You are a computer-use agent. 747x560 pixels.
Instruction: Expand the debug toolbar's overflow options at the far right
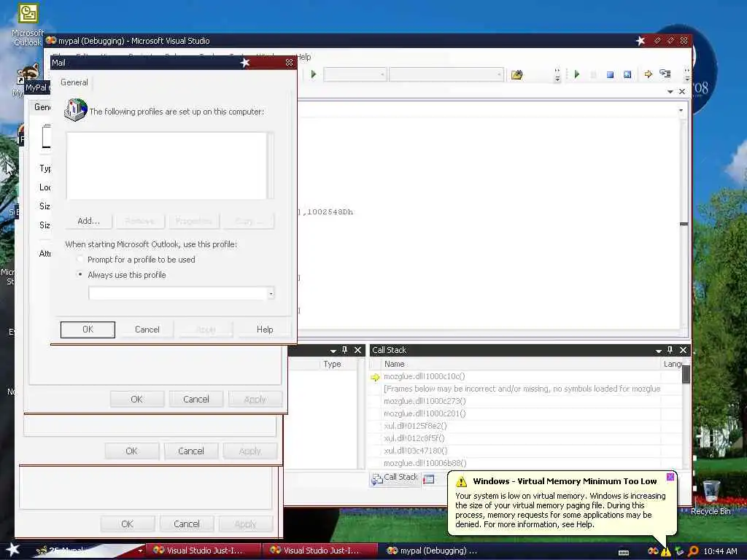pos(686,75)
